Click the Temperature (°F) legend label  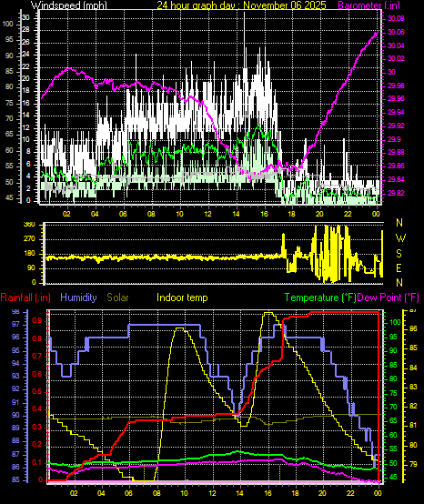coord(320,297)
